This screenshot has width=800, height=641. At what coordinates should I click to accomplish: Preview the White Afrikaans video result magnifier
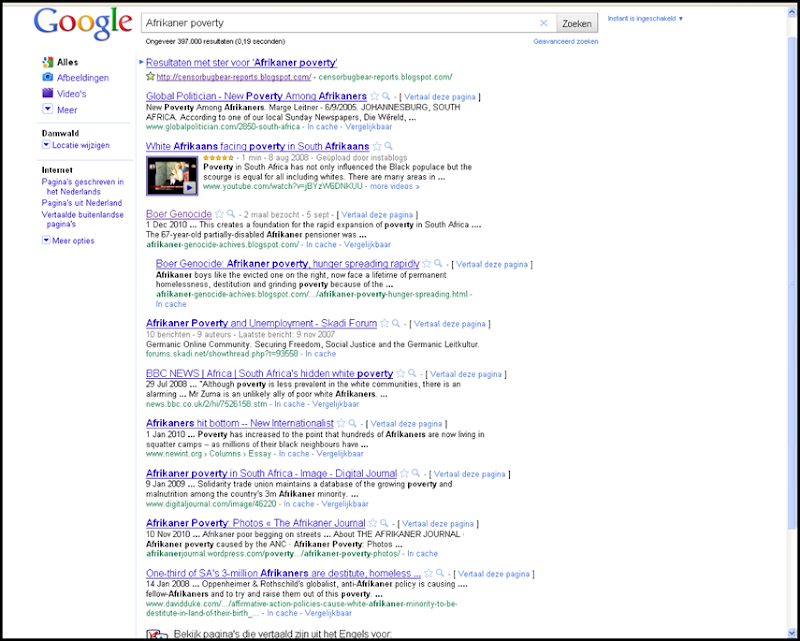tap(389, 146)
